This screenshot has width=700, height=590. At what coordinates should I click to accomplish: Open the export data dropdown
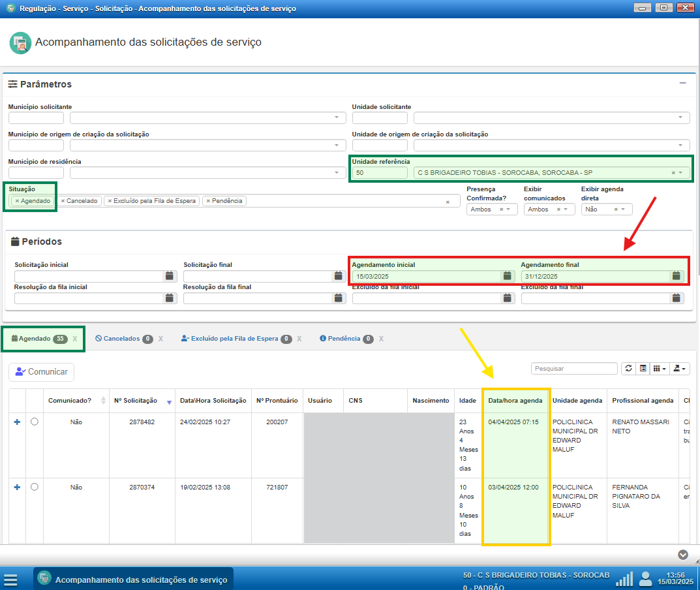coord(680,369)
